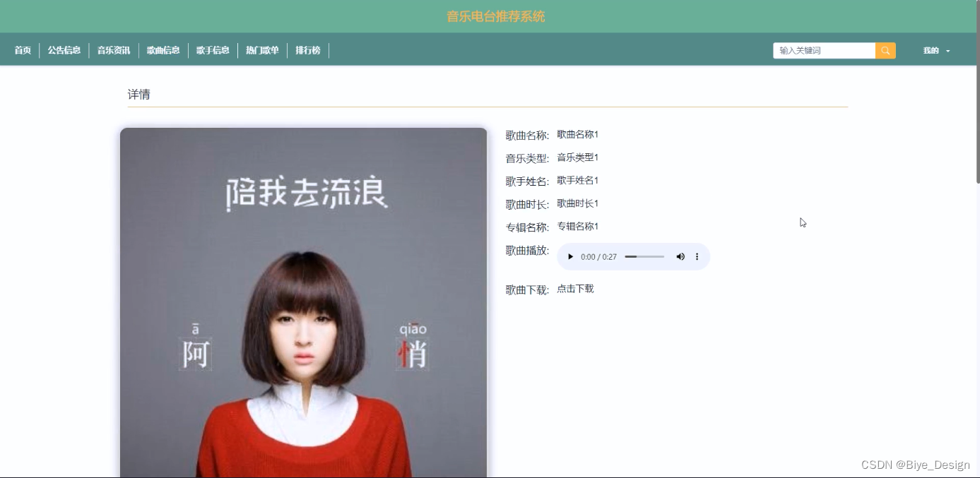Screen dimensions: 980x478
Task: Open the 热门歌单 menu item
Action: pos(262,51)
